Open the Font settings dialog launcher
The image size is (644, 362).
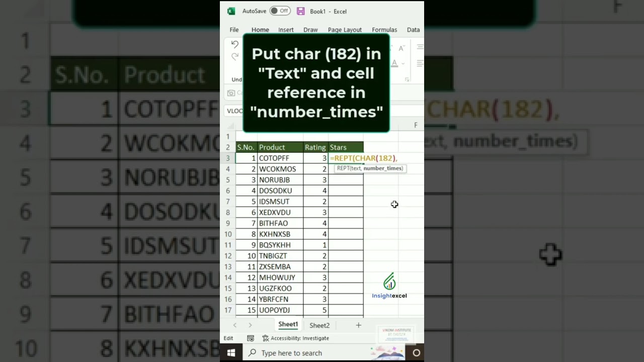407,79
